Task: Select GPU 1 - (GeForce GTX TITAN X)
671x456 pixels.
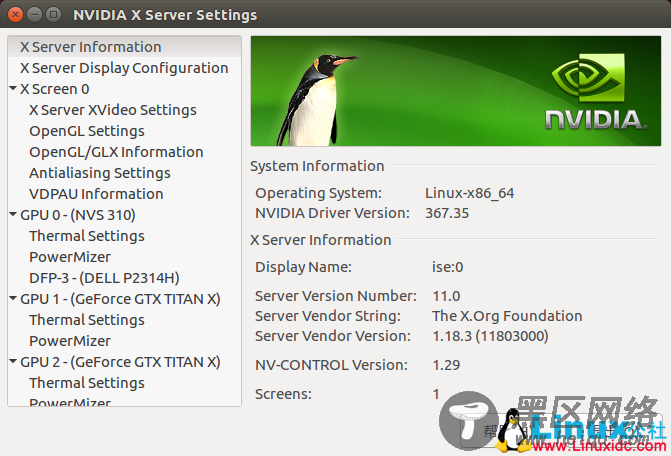Action: click(120, 299)
